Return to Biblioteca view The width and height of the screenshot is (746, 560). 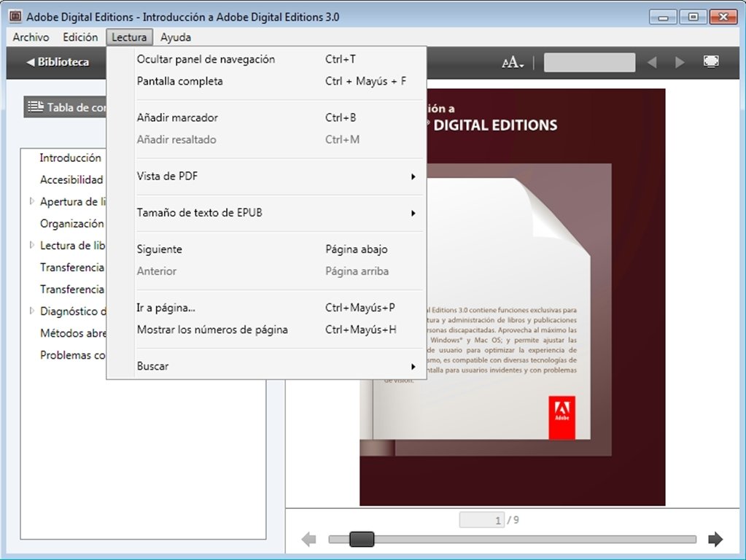pyautogui.click(x=58, y=62)
